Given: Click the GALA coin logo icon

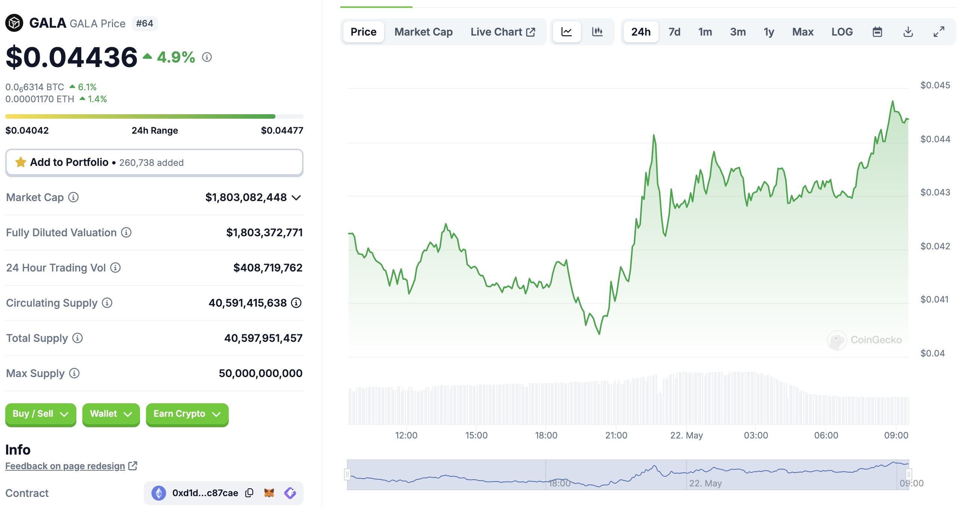Looking at the screenshot, I should pyautogui.click(x=14, y=23).
